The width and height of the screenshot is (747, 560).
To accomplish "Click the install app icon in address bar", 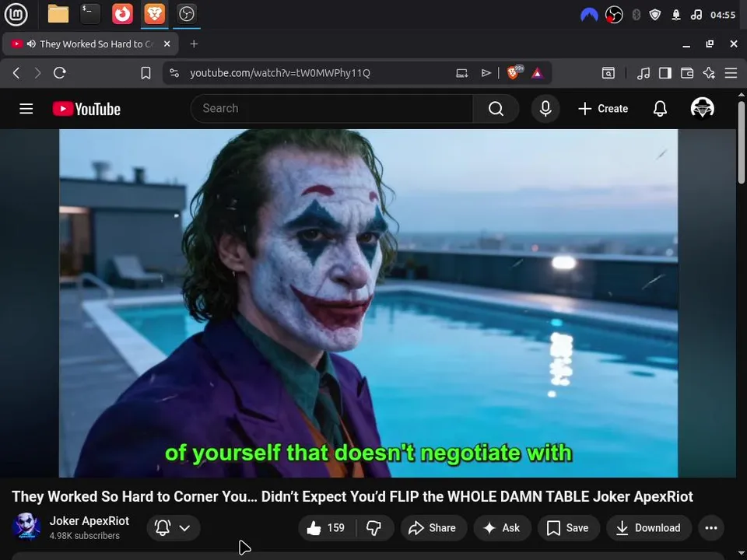I will 461,73.
